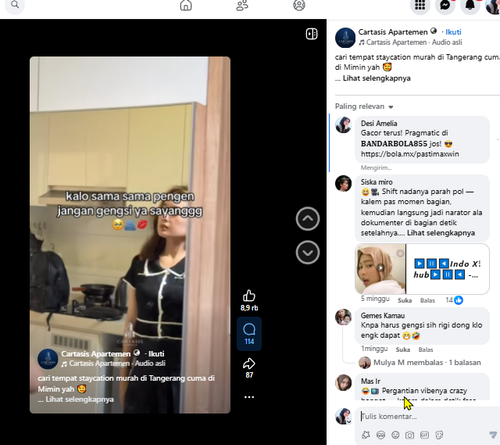The image size is (500, 445).
Task: Open the Cartasis Apartemen avatar in the side panel
Action: [345, 38]
